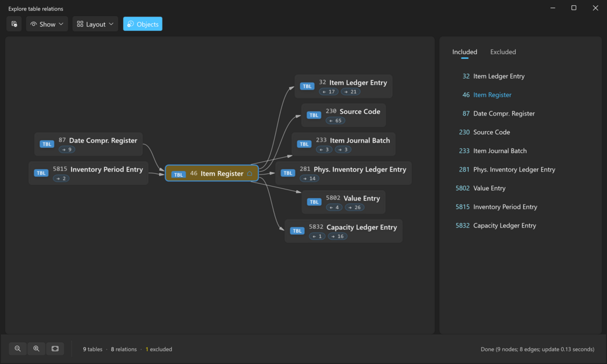Click the 16 outgoing badge on Capacity Ledger Entry
Image resolution: width=607 pixels, height=364 pixels.
pyautogui.click(x=338, y=236)
